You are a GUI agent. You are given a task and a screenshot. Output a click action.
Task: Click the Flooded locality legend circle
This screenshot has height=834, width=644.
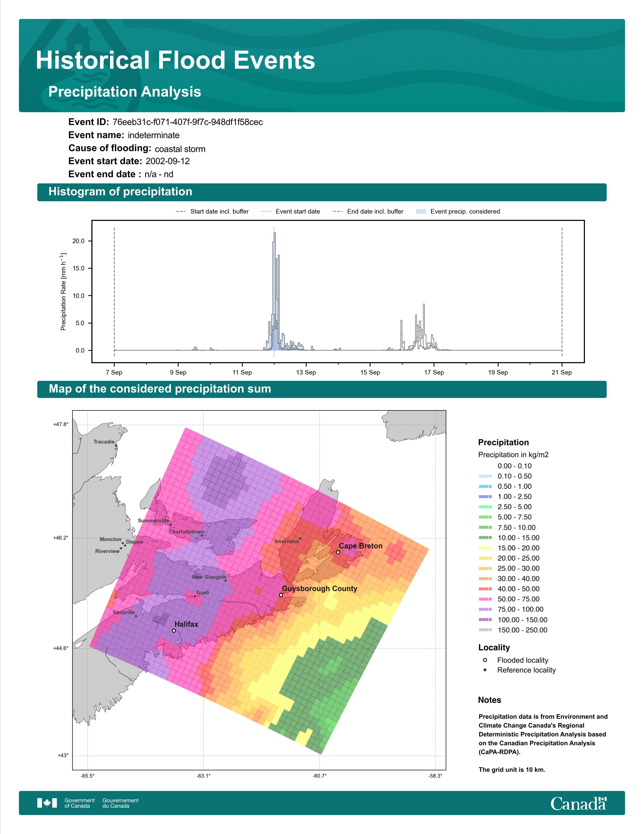(x=485, y=660)
